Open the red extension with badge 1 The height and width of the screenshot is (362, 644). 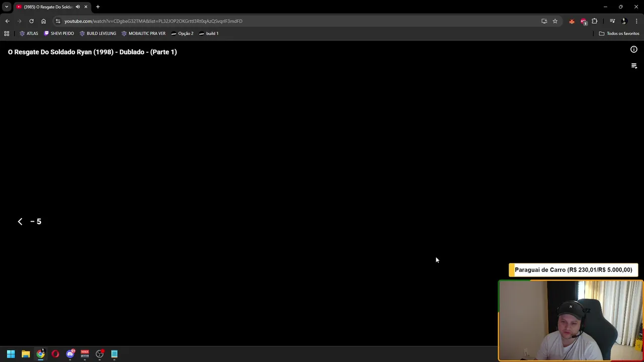(583, 21)
